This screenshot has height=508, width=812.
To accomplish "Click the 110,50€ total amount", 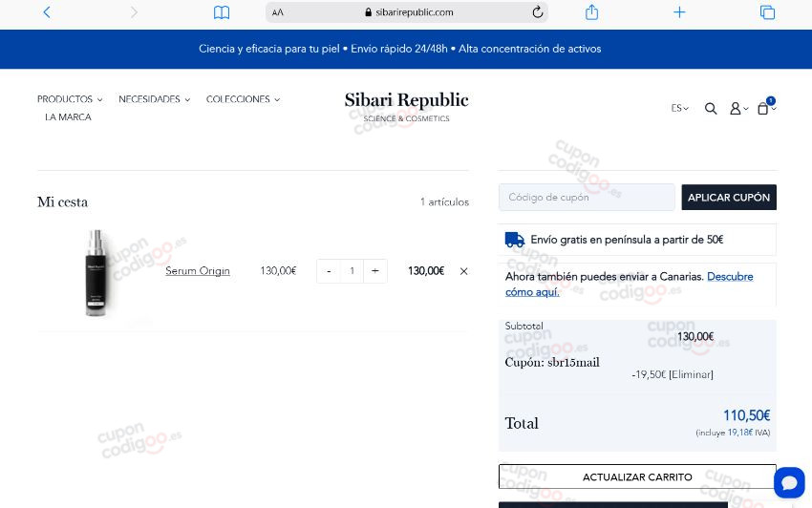I will click(746, 415).
